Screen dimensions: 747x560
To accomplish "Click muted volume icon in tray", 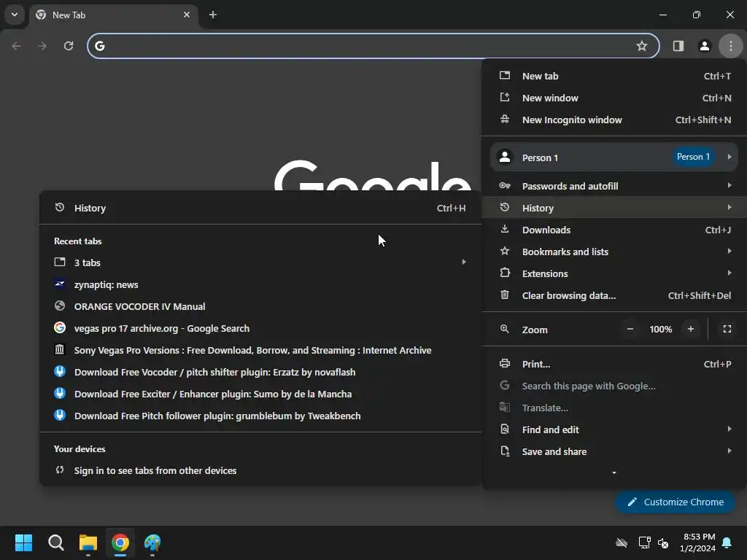I will click(x=662, y=542).
